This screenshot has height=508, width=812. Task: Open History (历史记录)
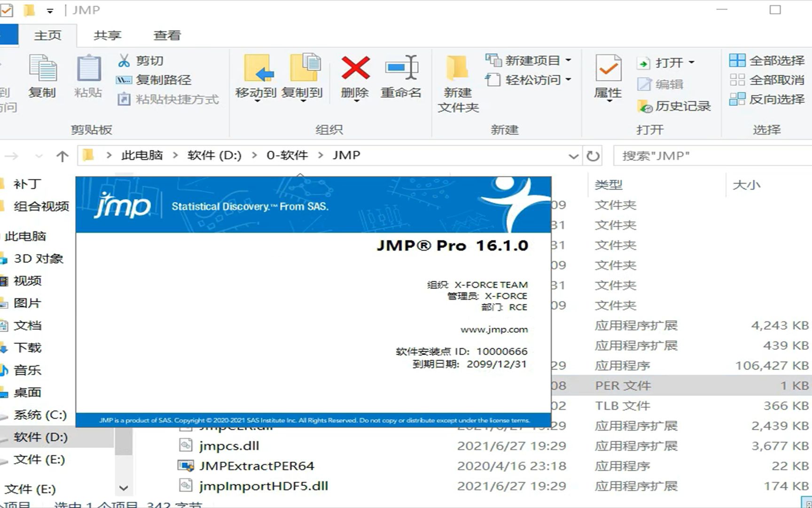(674, 106)
